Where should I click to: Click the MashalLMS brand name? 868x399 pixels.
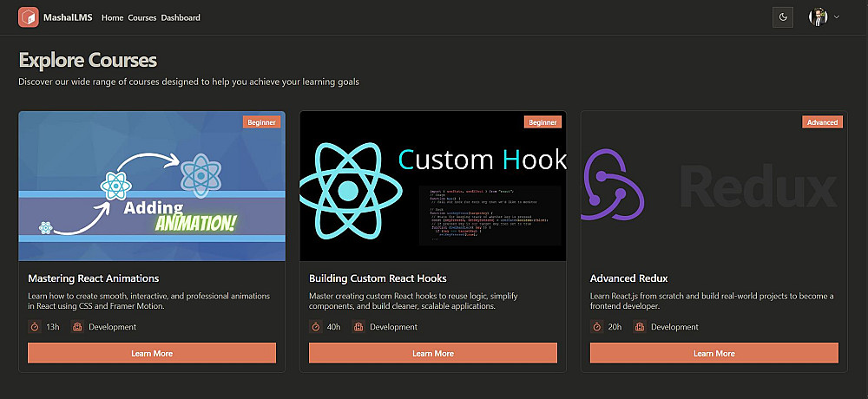68,17
